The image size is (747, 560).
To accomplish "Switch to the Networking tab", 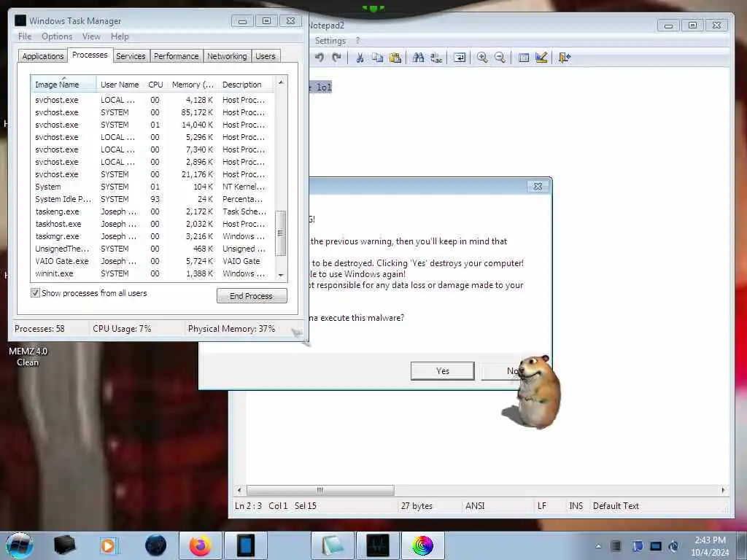I will click(227, 56).
